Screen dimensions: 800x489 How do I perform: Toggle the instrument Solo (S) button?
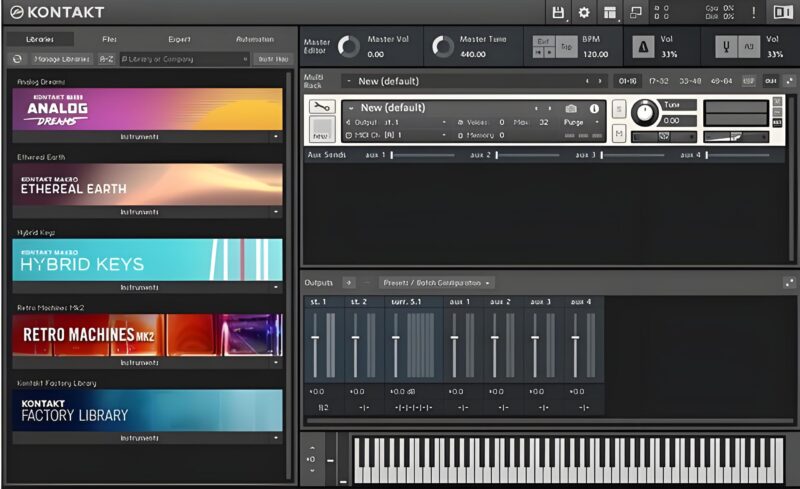point(619,109)
